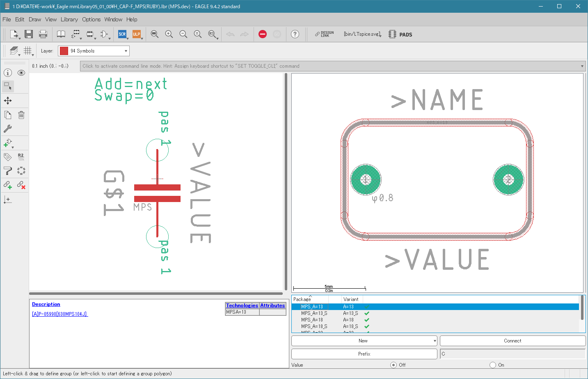Open the Library menu
588x379 pixels.
click(69, 19)
